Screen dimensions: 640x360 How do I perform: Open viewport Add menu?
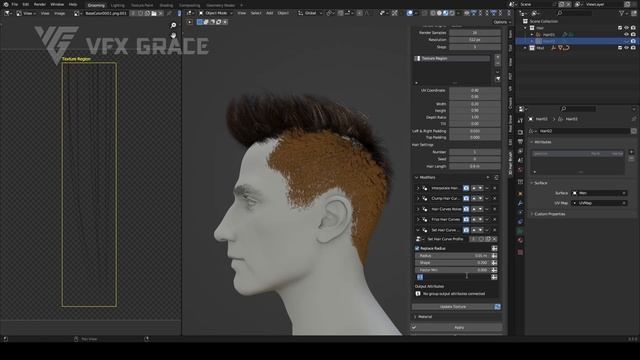269,13
